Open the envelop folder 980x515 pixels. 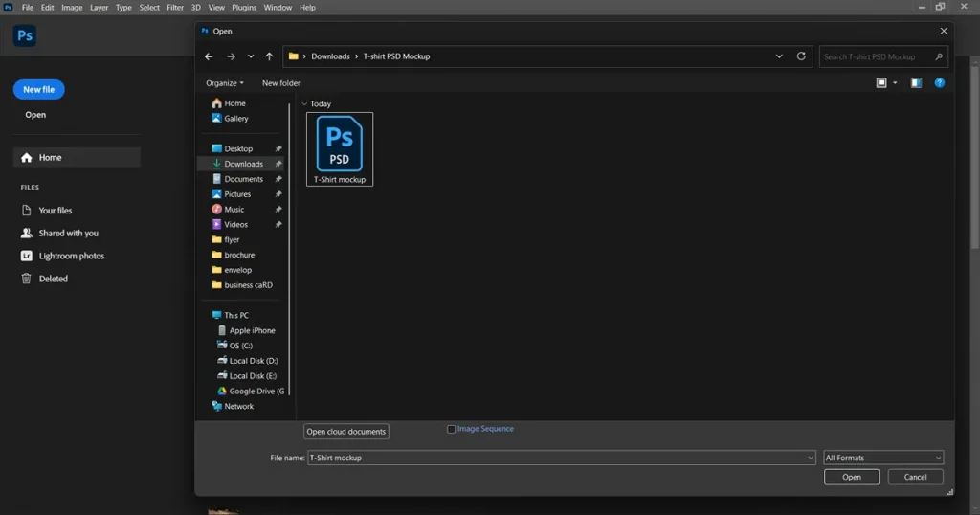coord(232,270)
